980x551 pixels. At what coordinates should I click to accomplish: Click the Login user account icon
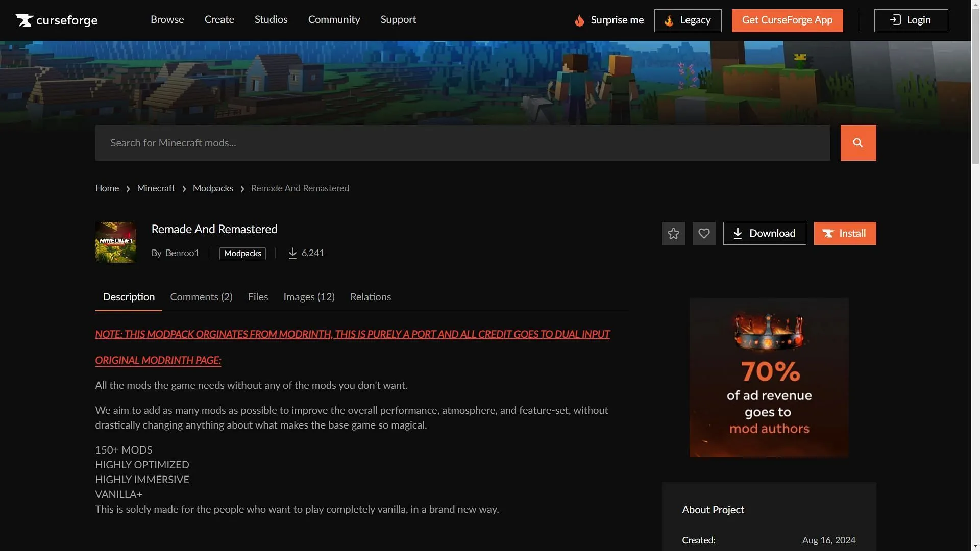tap(895, 20)
